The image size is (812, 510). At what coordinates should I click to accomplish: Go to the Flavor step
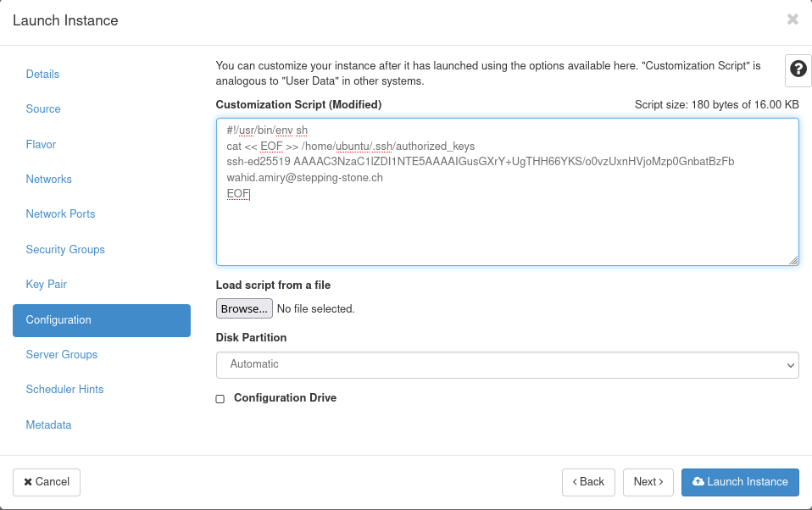[x=42, y=145]
